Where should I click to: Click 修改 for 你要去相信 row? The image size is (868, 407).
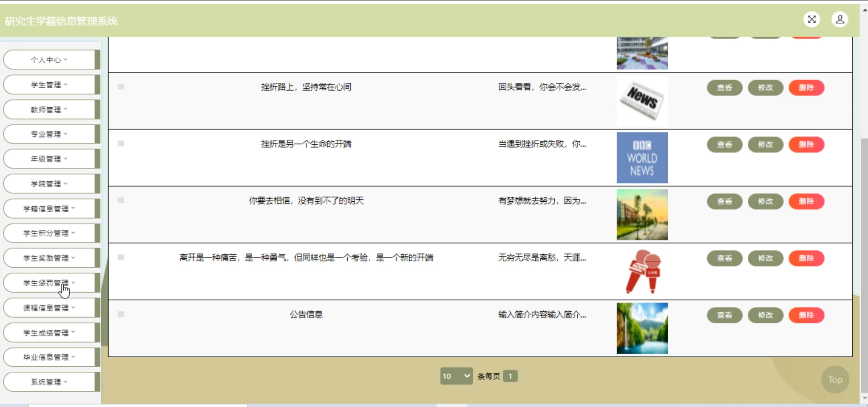click(765, 201)
